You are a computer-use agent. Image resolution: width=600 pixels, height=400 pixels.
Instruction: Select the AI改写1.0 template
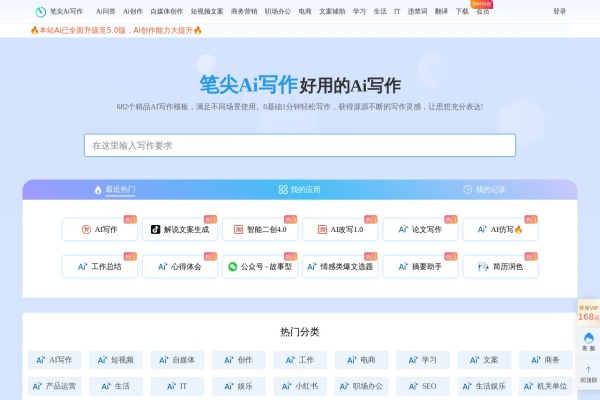click(x=340, y=229)
